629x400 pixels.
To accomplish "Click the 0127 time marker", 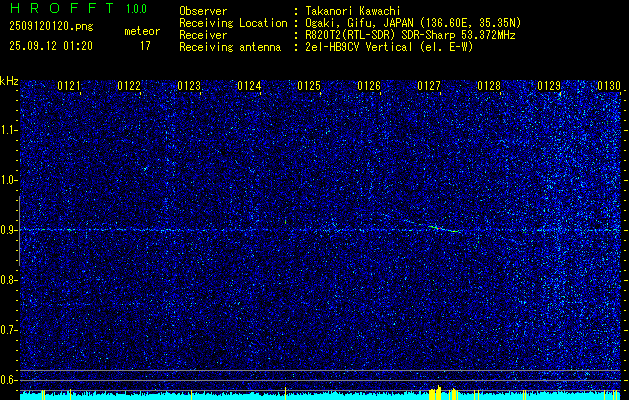I will (x=429, y=86).
